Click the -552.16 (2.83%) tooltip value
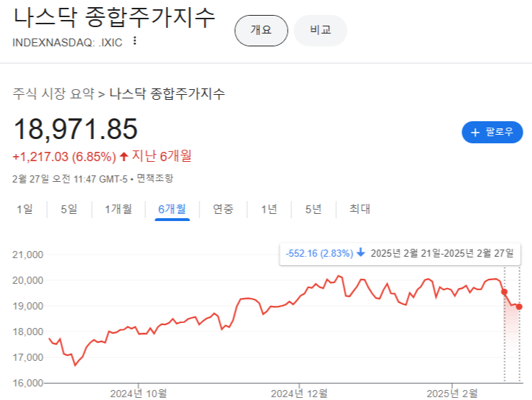 pyautogui.click(x=319, y=253)
